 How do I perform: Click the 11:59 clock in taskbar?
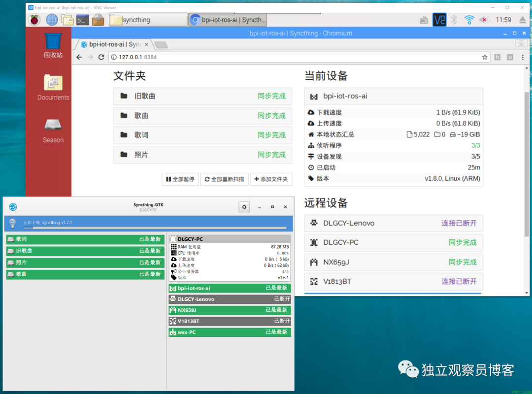tap(503, 20)
